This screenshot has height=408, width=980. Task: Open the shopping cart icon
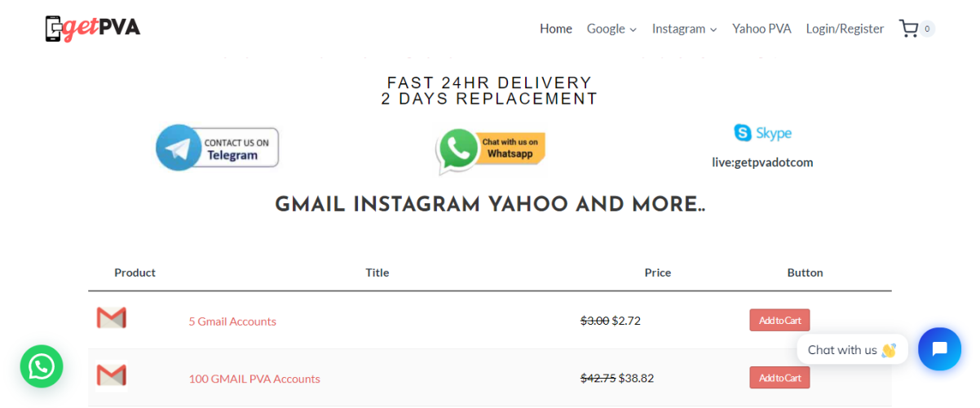(x=908, y=29)
